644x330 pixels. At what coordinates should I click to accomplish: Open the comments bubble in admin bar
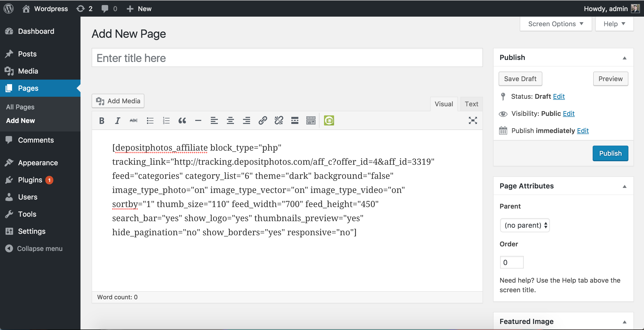click(109, 9)
